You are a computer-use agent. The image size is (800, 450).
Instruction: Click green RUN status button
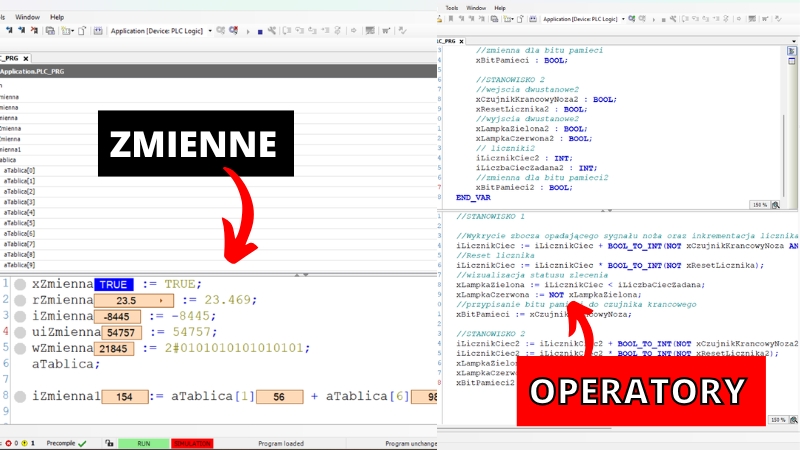144,443
